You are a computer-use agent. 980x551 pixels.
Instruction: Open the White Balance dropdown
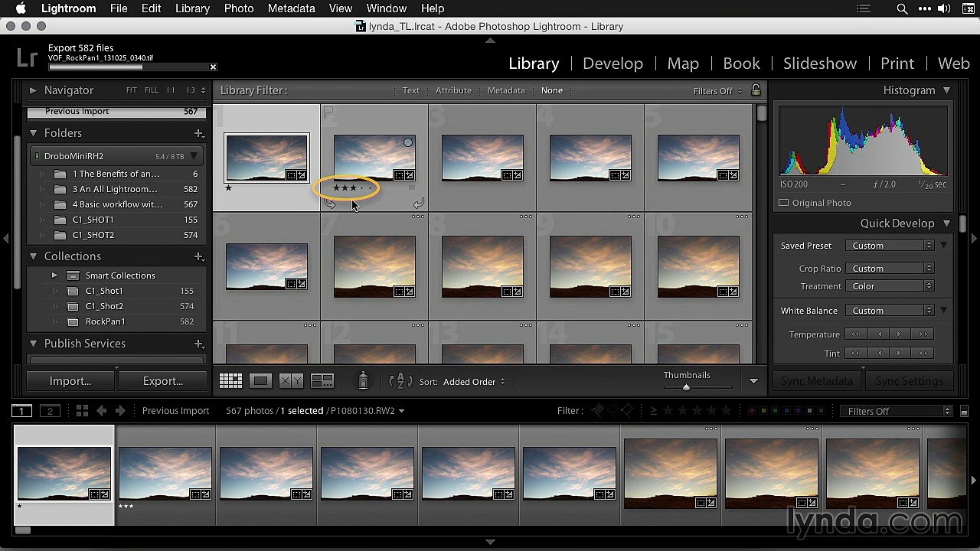890,311
